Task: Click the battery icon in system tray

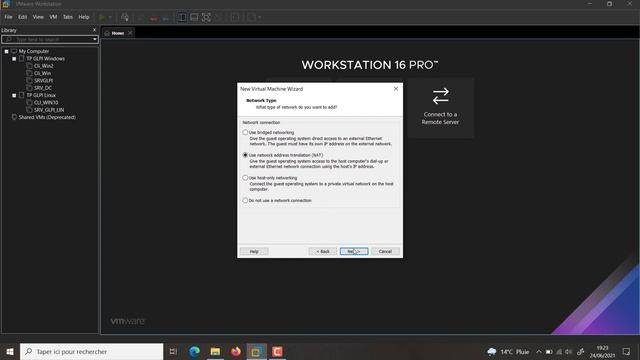Action: [x=549, y=352]
